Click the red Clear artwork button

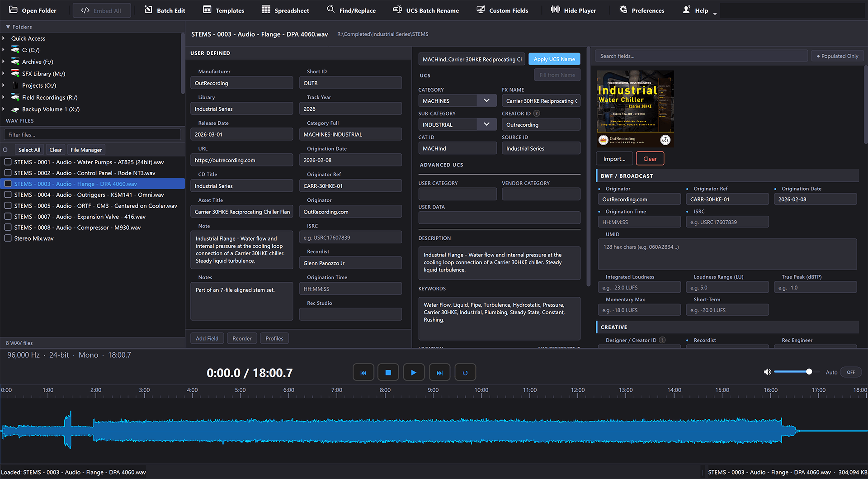click(650, 159)
